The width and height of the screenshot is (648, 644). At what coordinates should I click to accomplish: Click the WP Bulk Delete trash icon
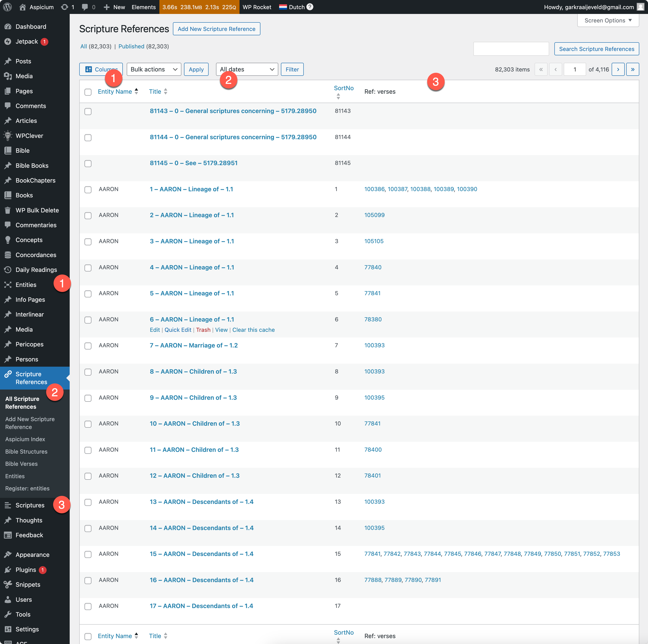[x=8, y=210]
